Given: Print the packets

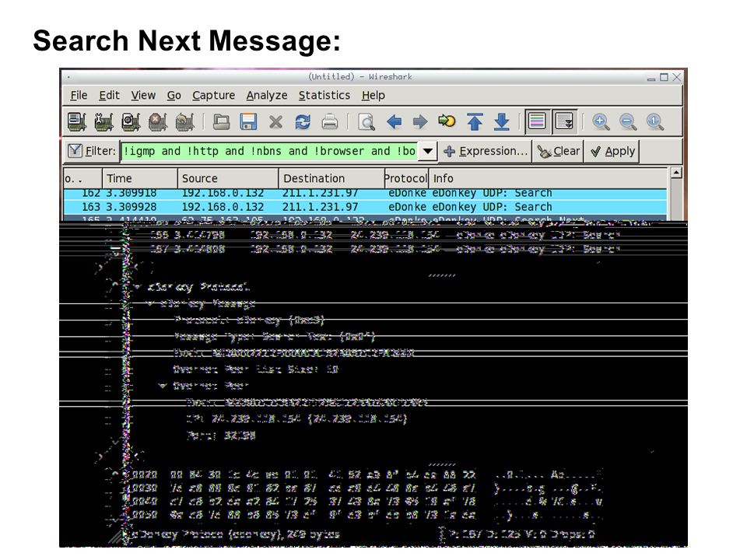Looking at the screenshot, I should tap(330, 122).
